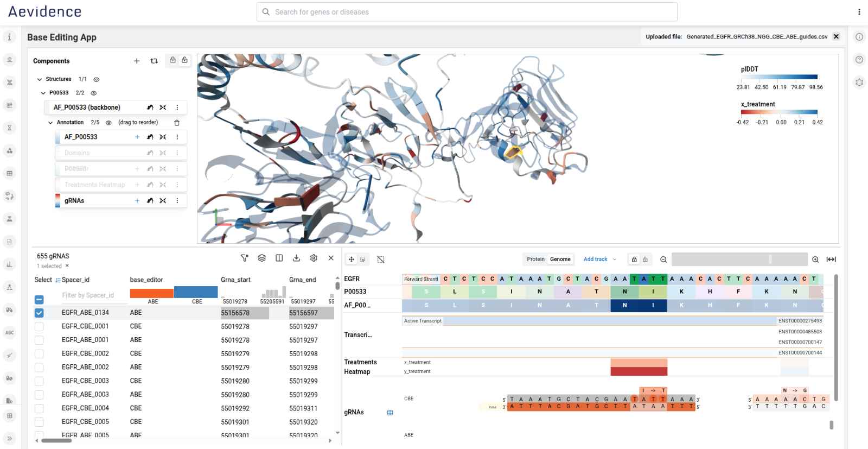Open the vertical dots menu at top right
868x449 pixels.
coord(859,12)
